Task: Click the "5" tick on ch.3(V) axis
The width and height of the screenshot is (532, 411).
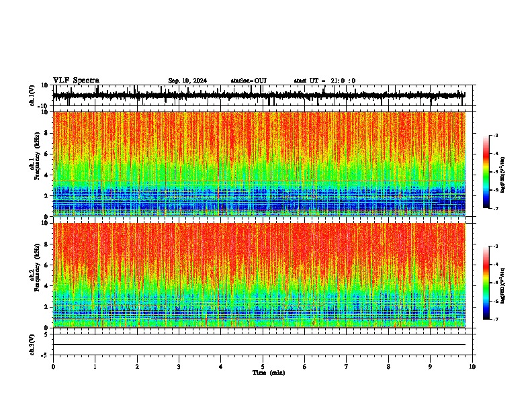Action: pyautogui.click(x=47, y=334)
